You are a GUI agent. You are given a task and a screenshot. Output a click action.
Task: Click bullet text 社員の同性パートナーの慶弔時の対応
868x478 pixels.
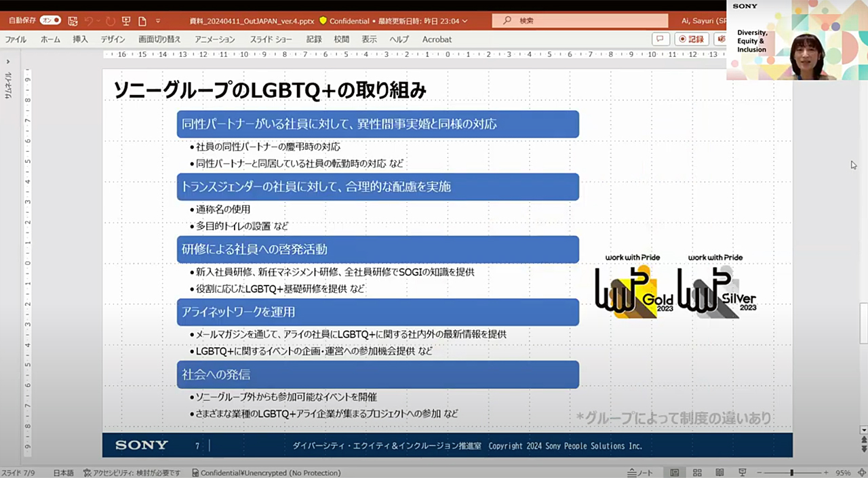pyautogui.click(x=268, y=146)
